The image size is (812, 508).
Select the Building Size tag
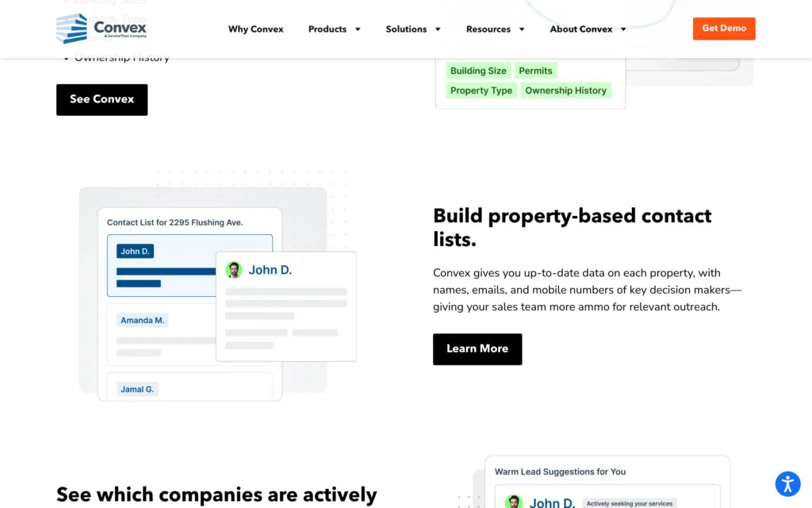click(478, 71)
